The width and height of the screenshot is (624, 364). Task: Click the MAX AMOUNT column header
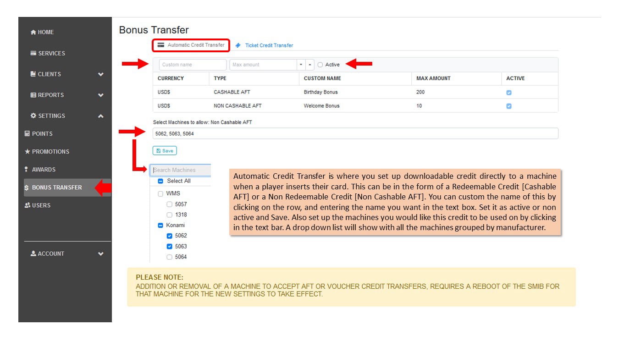(433, 78)
